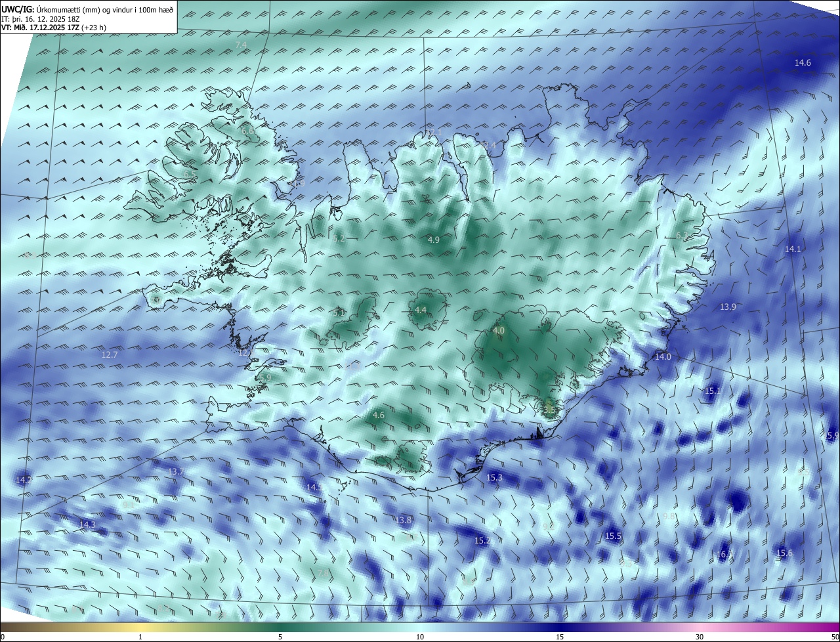Click the 15.5 precipitation value
840x642 pixels.
click(613, 536)
